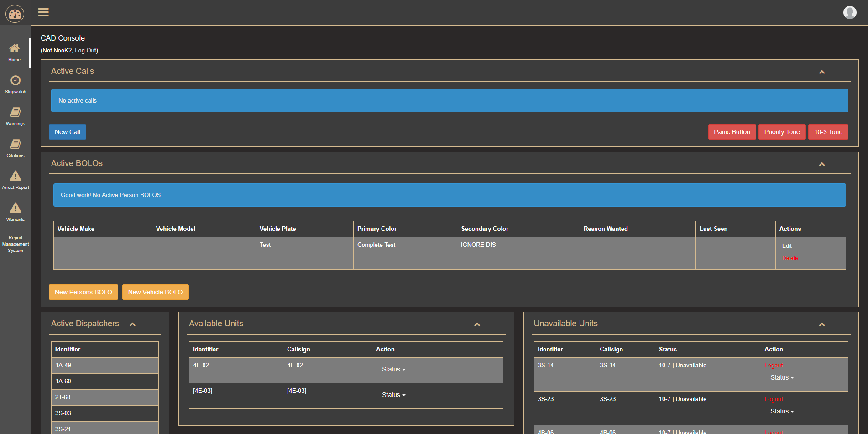Open Status dropdown for unit 4E-02
This screenshot has height=434, width=868.
tap(393, 370)
